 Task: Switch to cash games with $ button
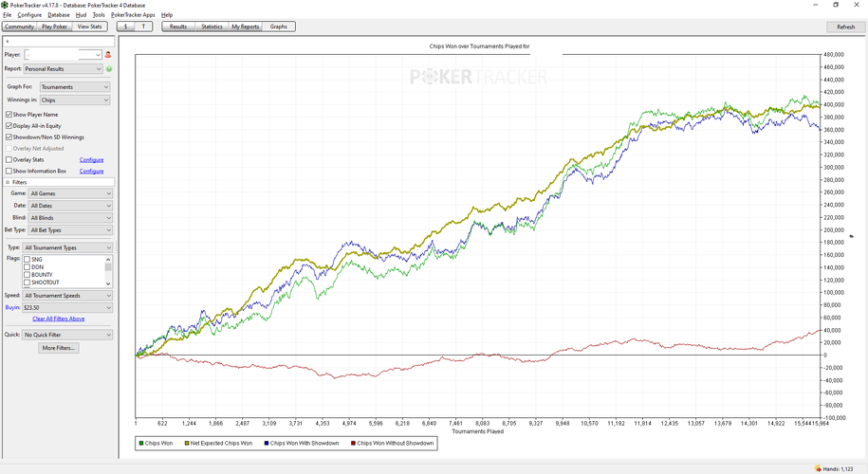coord(125,27)
